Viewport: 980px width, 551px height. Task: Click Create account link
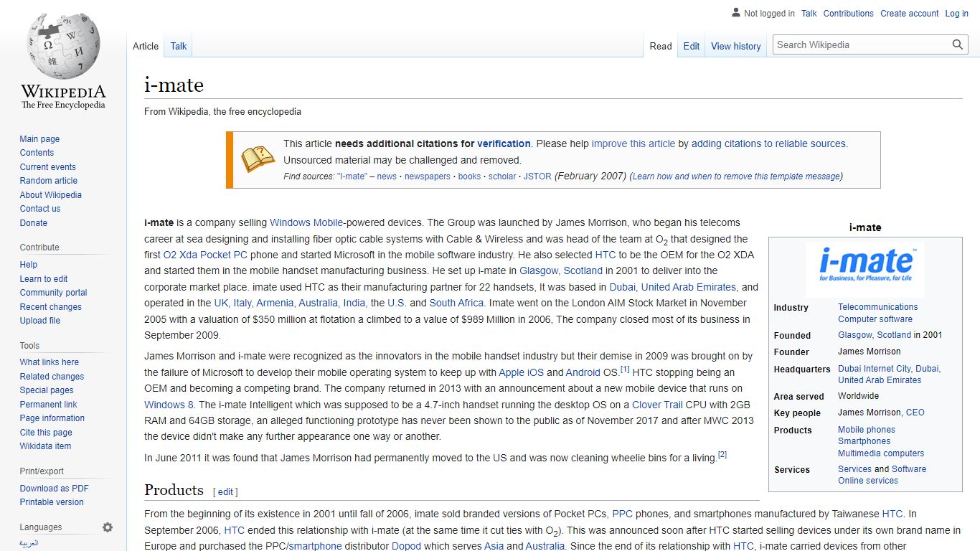coord(910,14)
